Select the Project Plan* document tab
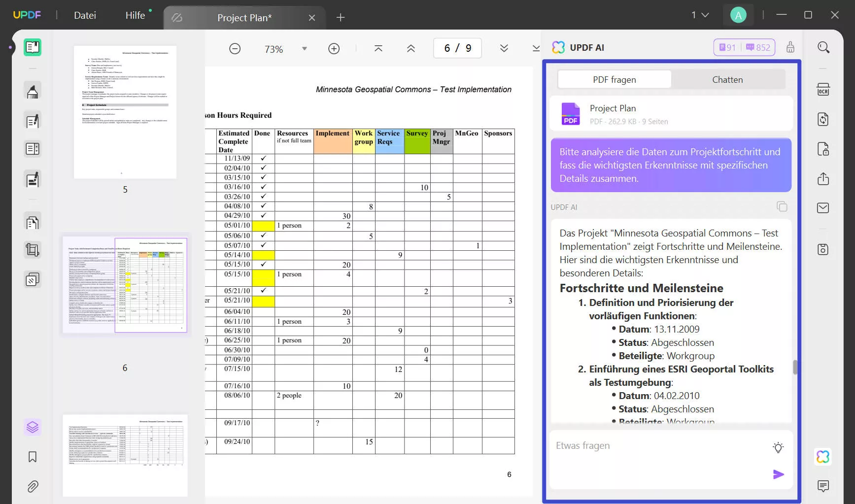 pyautogui.click(x=244, y=18)
